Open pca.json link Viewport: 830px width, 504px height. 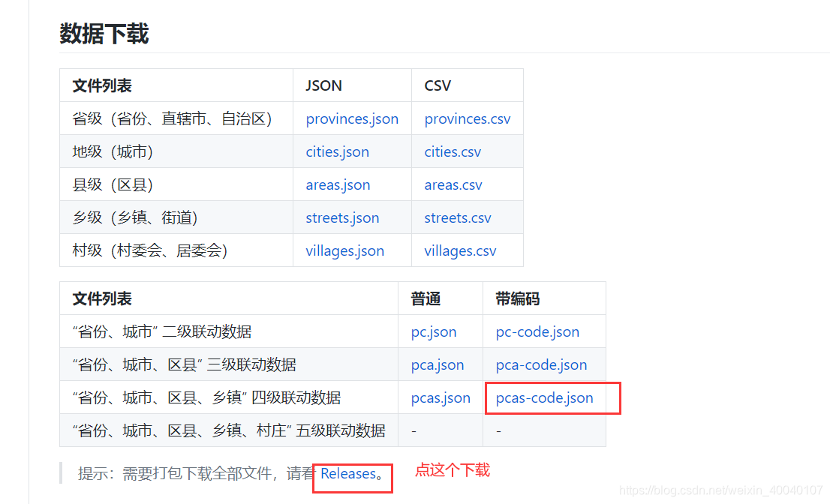point(438,365)
